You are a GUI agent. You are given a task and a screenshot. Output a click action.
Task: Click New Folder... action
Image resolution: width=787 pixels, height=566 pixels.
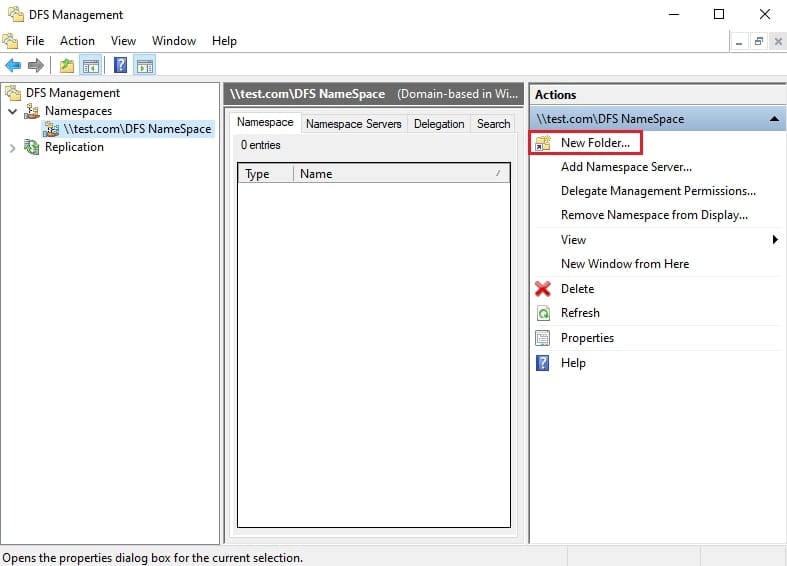(595, 143)
